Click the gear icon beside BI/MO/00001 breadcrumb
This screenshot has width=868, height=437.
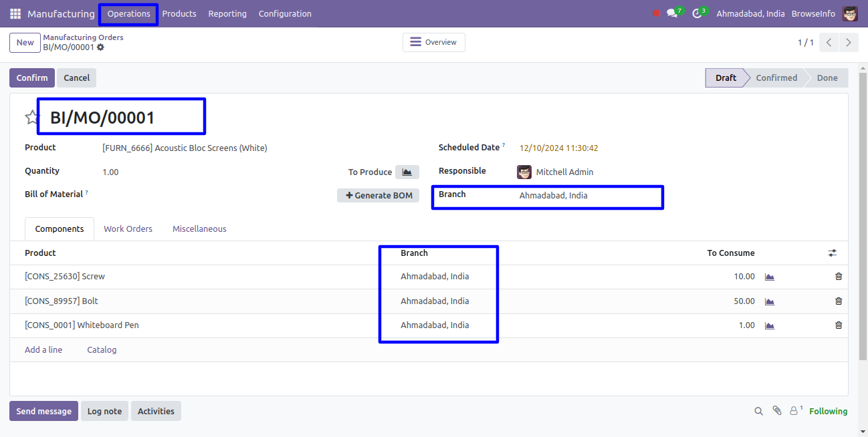[x=101, y=47]
